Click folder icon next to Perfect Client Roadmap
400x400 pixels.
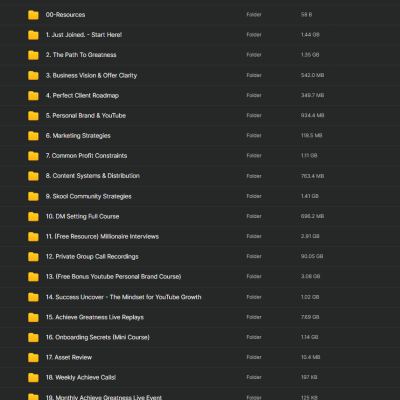[33, 96]
